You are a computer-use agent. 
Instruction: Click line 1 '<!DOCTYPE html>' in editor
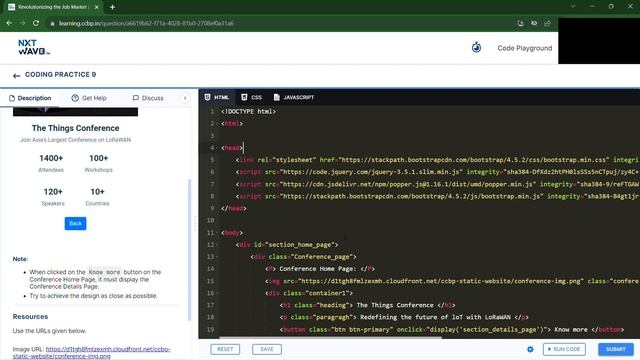[x=248, y=111]
